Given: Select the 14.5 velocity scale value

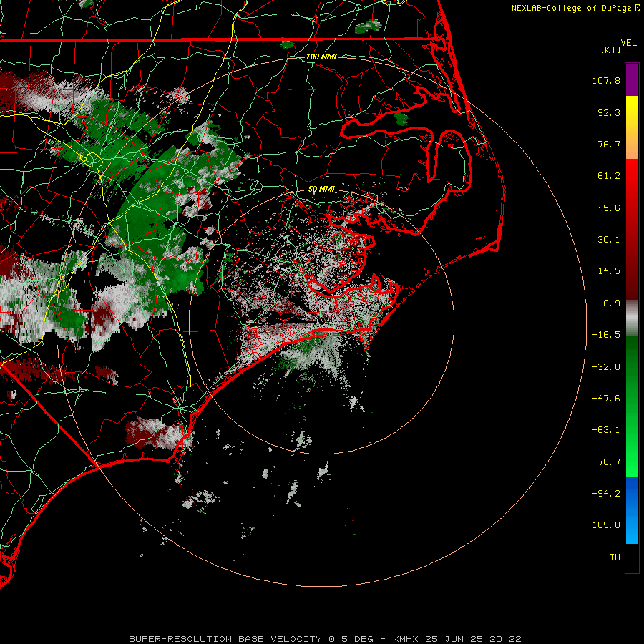Looking at the screenshot, I should [x=609, y=271].
